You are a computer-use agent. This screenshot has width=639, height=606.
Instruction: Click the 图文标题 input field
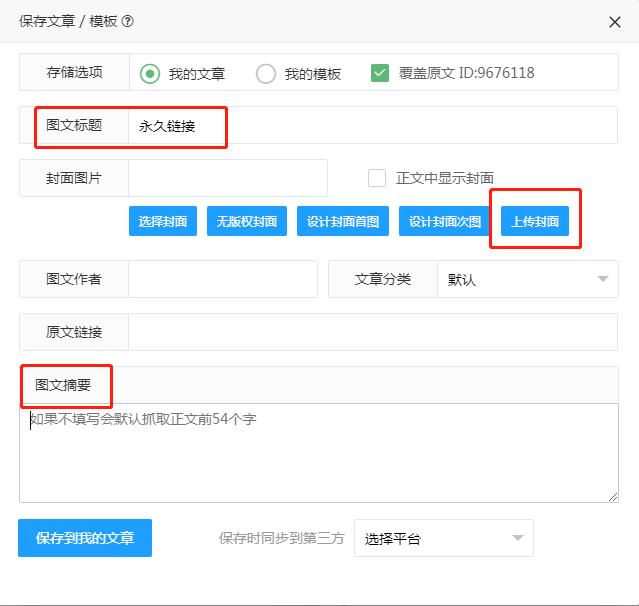click(372, 126)
